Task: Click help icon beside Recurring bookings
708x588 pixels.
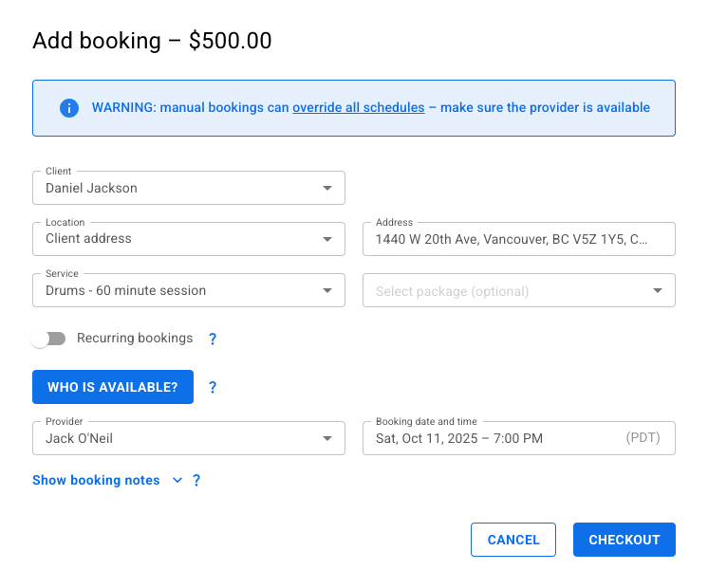Action: [x=213, y=339]
